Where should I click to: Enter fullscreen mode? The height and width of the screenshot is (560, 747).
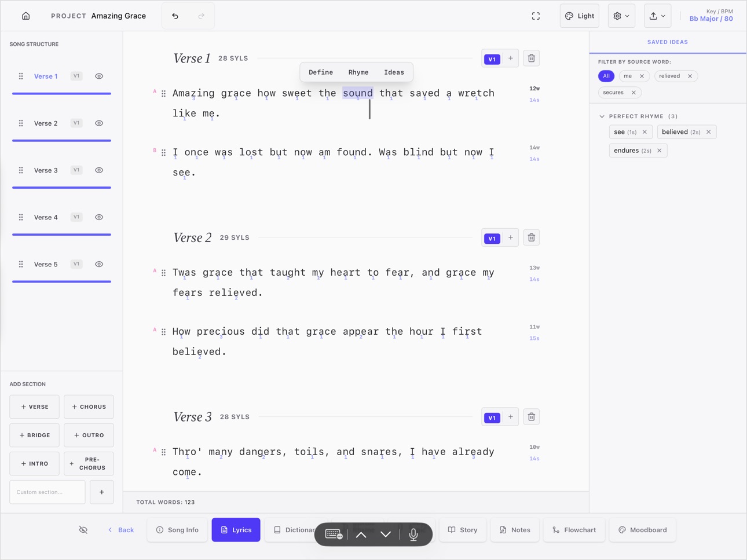[x=536, y=16]
